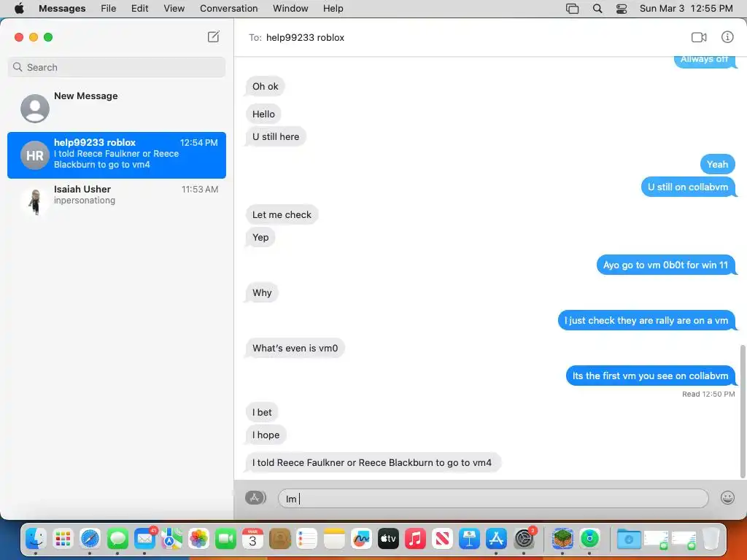Viewport: 747px width, 560px height.
Task: Open Music from the dock
Action: [415, 539]
